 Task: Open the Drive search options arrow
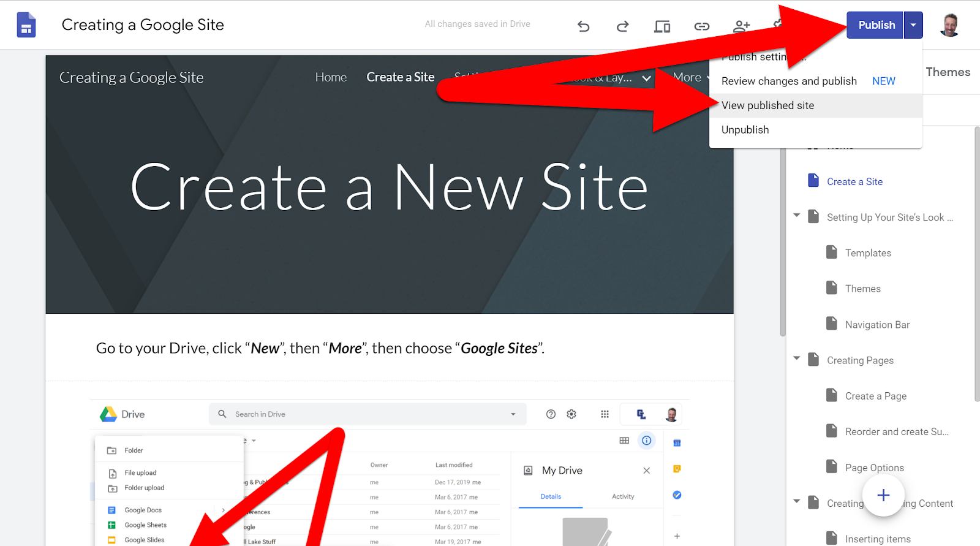tap(513, 414)
